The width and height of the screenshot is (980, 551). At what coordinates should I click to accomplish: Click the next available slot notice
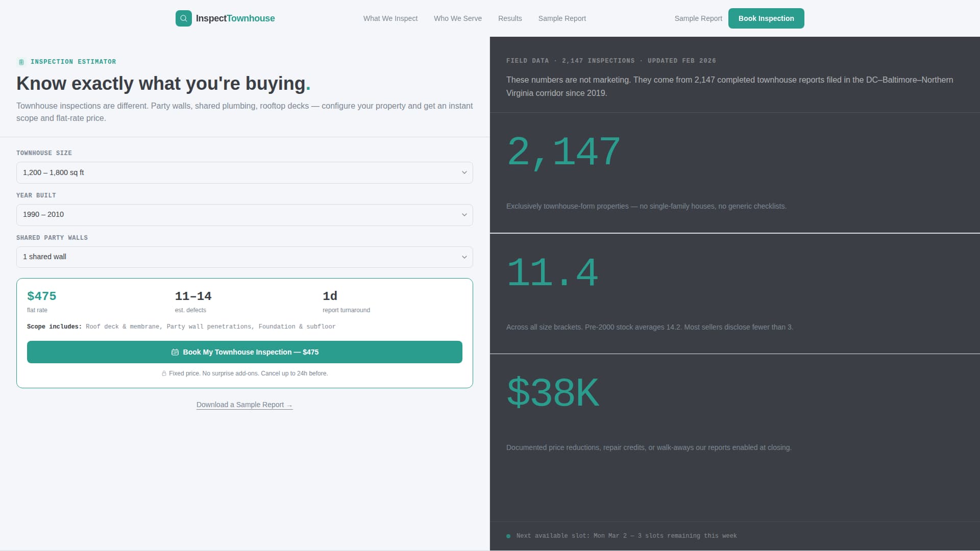[626, 536]
